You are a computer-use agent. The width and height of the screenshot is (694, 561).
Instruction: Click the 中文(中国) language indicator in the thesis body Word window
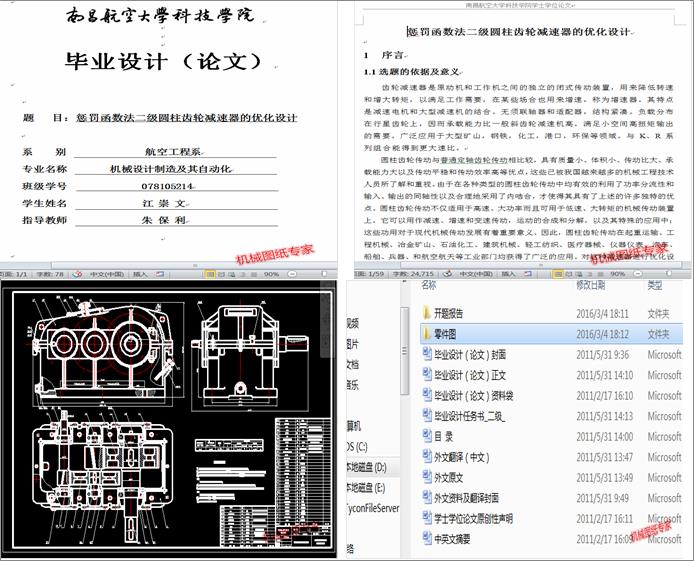(476, 274)
